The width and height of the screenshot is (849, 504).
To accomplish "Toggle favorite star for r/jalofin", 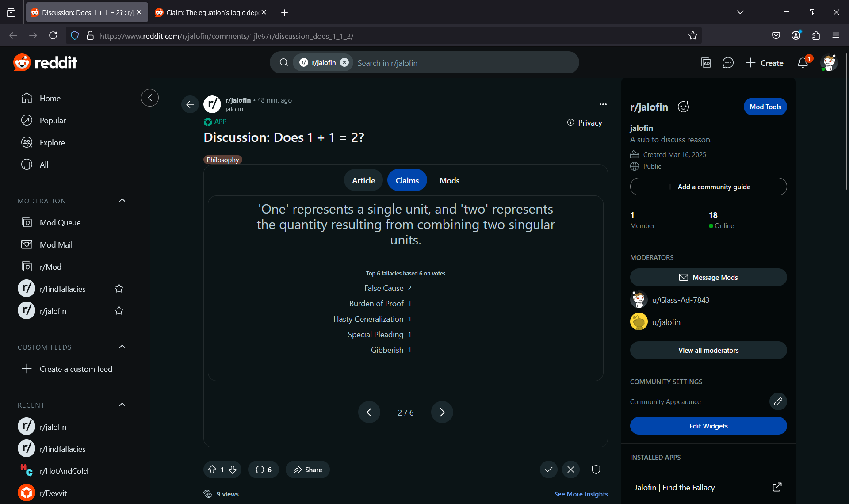I will point(119,311).
